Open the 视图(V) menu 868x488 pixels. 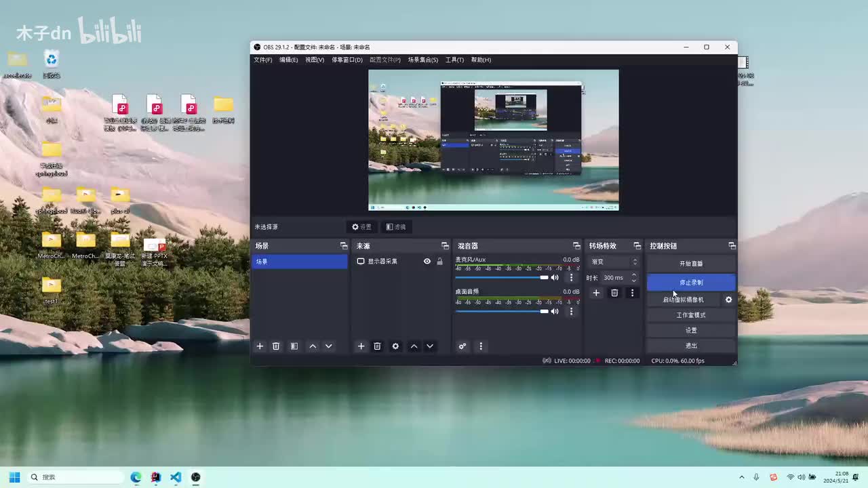tap(315, 60)
